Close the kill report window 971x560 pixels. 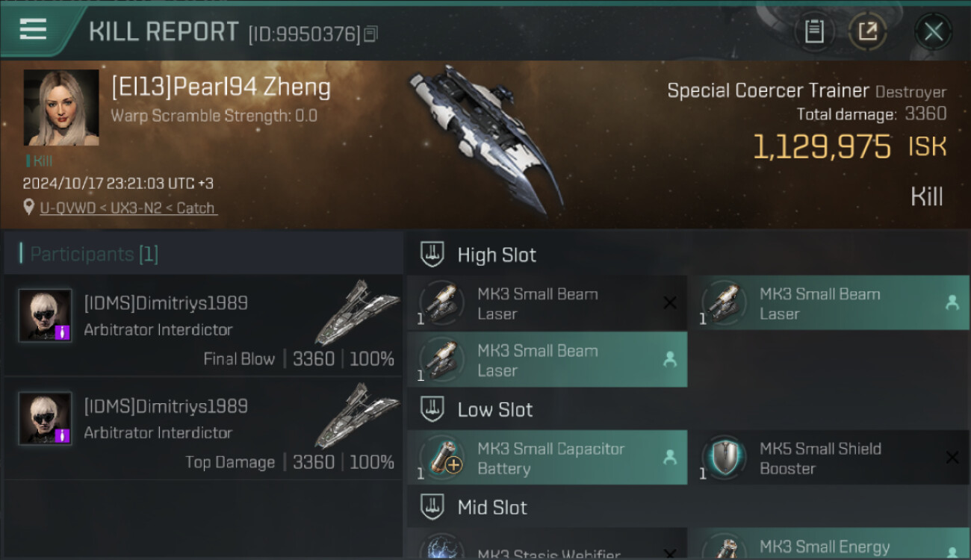point(933,31)
